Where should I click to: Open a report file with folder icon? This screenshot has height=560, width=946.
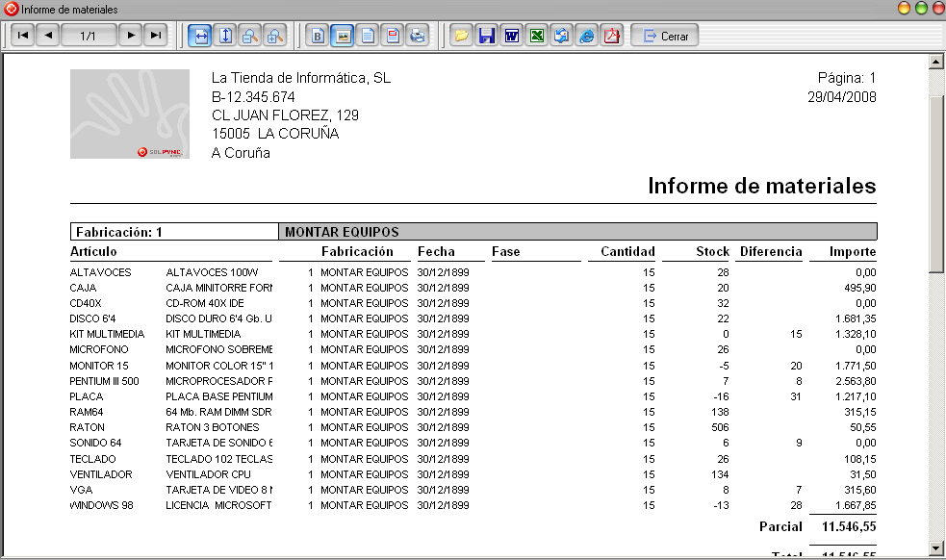[462, 36]
